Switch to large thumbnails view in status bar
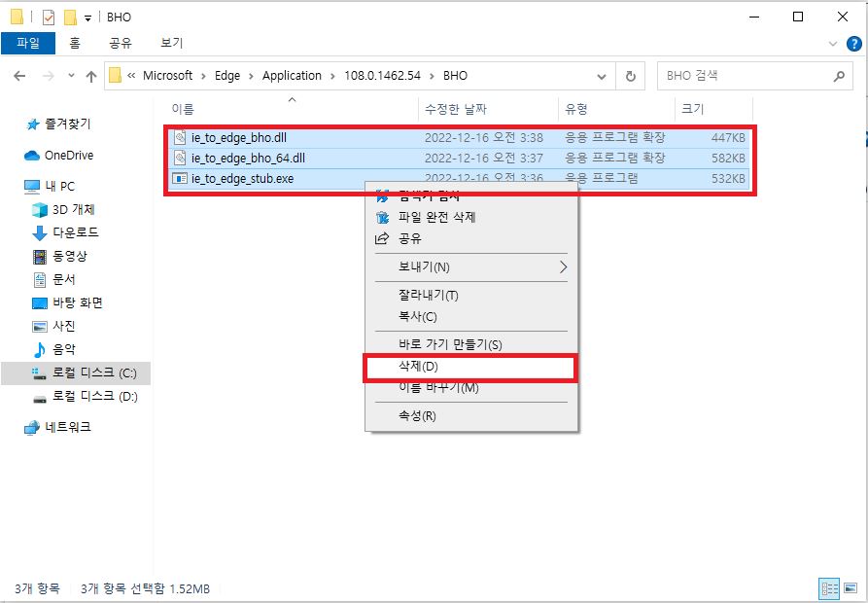The height and width of the screenshot is (603, 868). coord(850,589)
